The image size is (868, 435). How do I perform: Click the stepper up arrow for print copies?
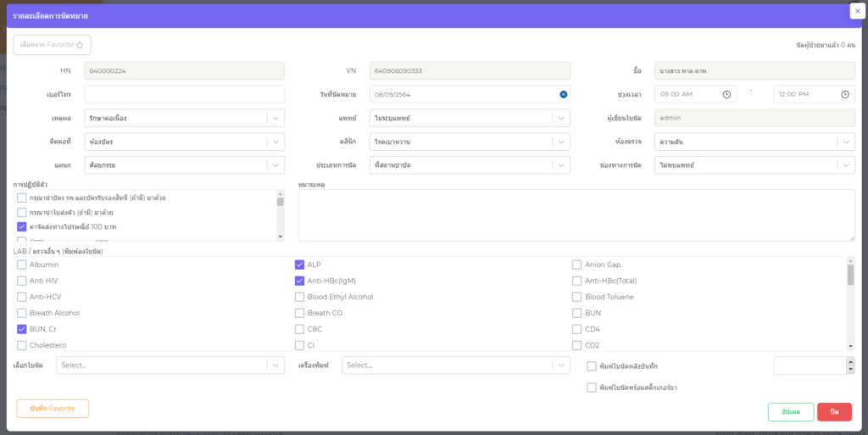(x=850, y=361)
